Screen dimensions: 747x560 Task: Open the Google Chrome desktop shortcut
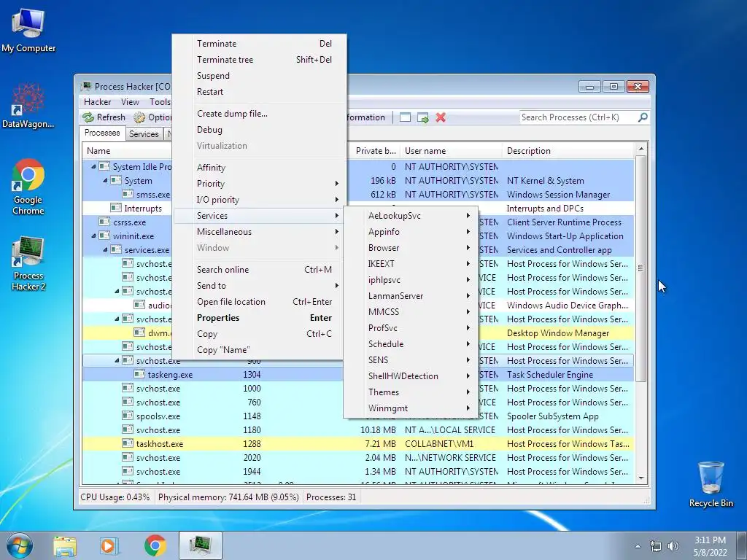pyautogui.click(x=28, y=187)
